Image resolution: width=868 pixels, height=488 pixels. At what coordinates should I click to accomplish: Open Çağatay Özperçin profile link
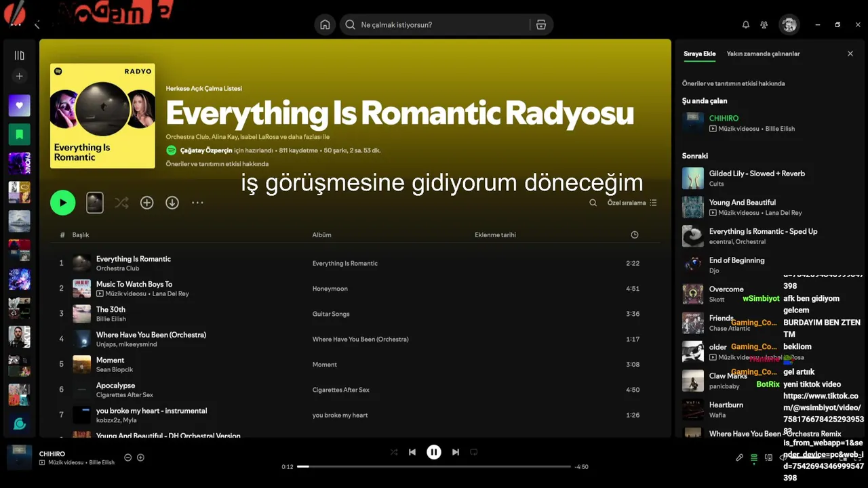pyautogui.click(x=206, y=150)
